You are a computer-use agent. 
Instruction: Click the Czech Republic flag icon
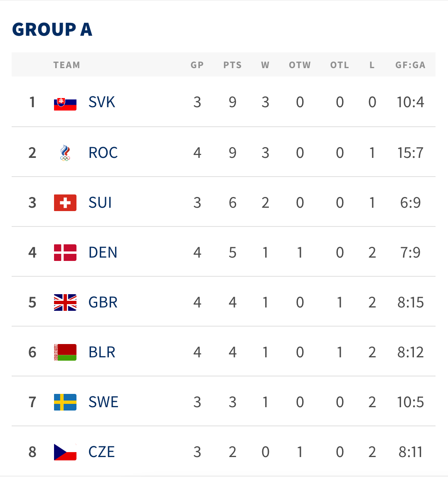tap(65, 452)
